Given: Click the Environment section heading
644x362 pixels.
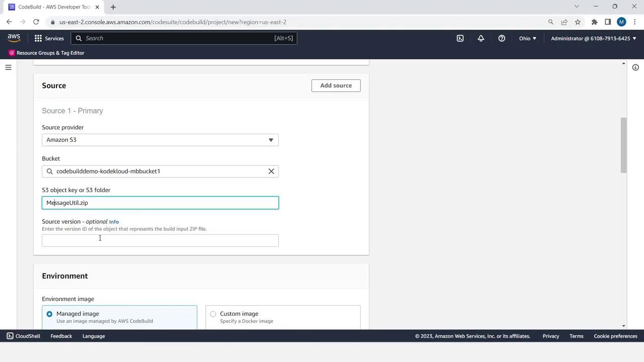Looking at the screenshot, I should tap(65, 276).
